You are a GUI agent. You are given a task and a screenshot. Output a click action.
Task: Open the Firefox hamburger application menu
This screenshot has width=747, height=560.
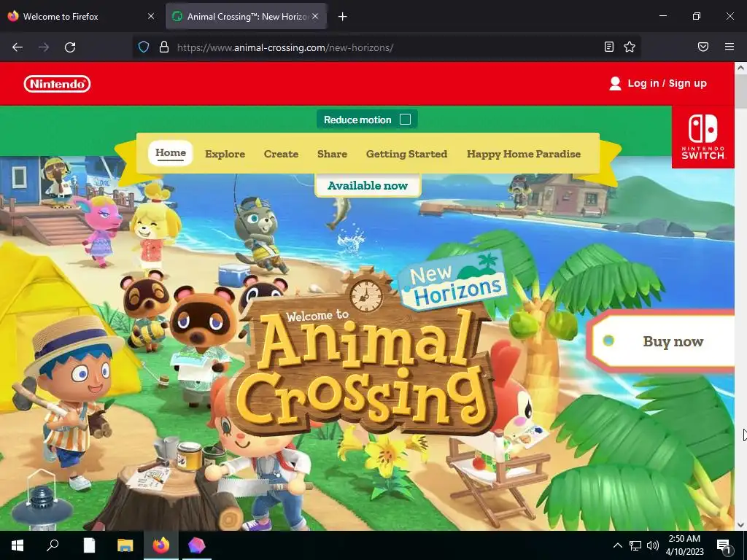(x=729, y=47)
